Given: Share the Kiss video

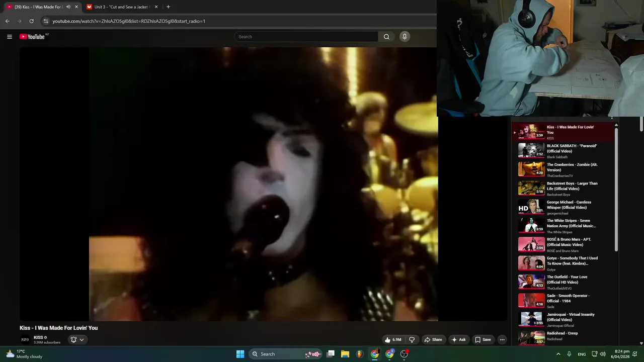Looking at the screenshot, I should (433, 340).
